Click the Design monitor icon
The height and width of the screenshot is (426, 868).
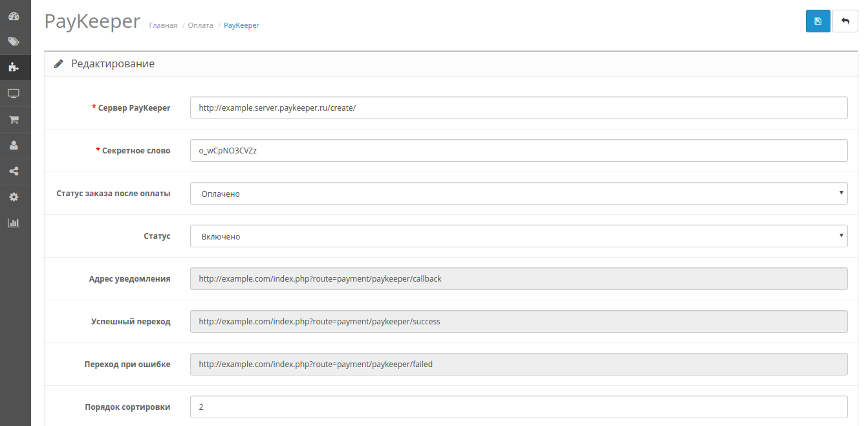[14, 93]
